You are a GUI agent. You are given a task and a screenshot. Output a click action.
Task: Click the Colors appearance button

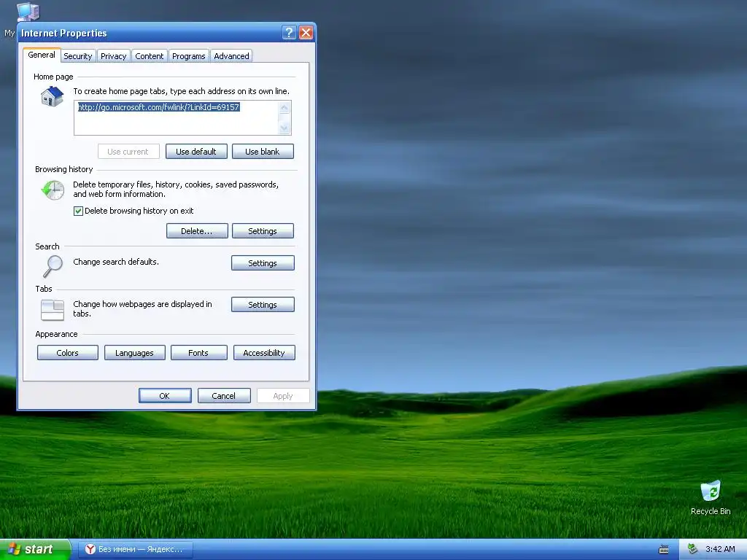tap(68, 353)
